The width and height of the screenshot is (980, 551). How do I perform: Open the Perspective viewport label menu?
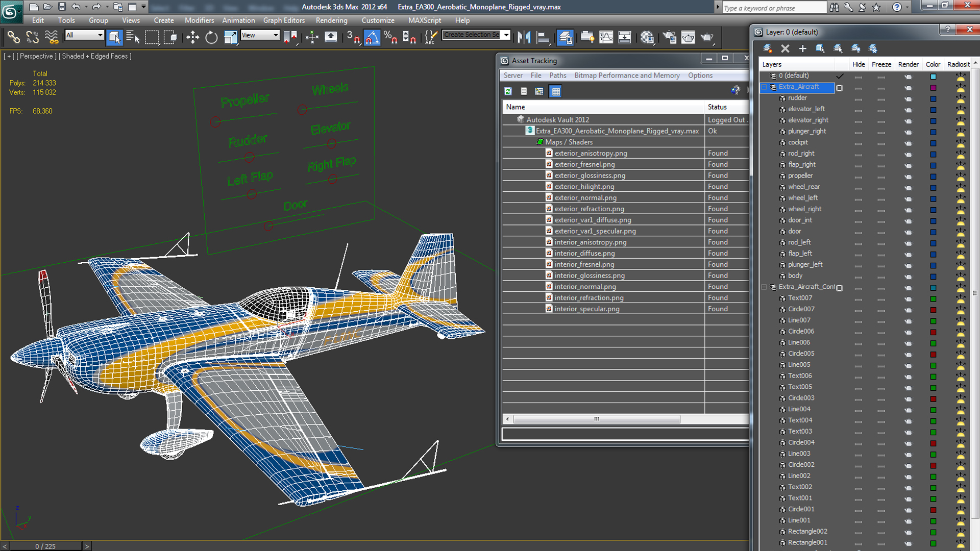click(36, 56)
